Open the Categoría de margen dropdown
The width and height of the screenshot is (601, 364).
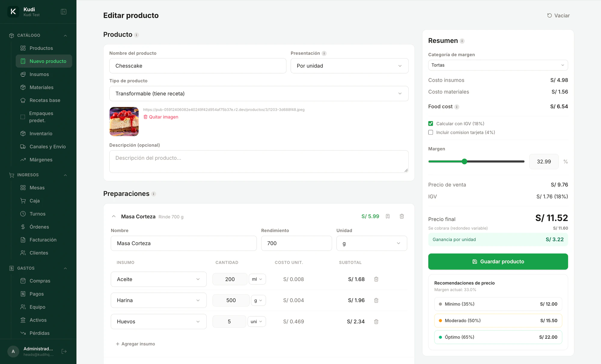(x=498, y=65)
